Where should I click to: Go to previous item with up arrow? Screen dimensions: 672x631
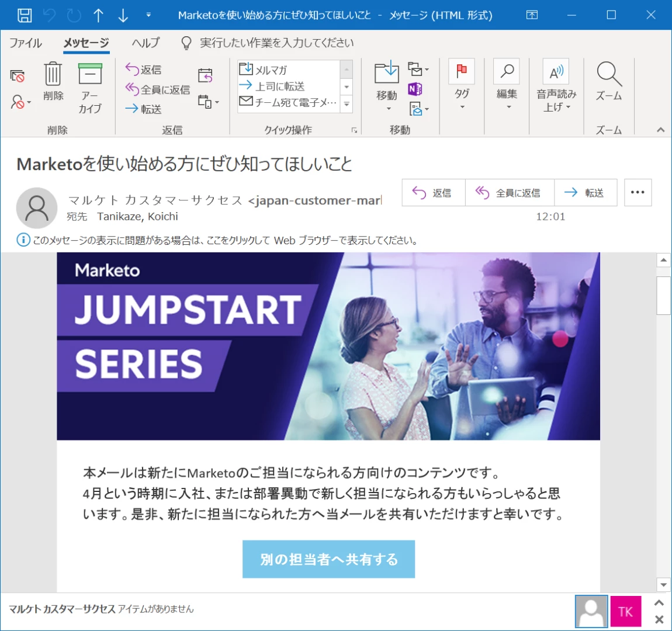pyautogui.click(x=98, y=15)
